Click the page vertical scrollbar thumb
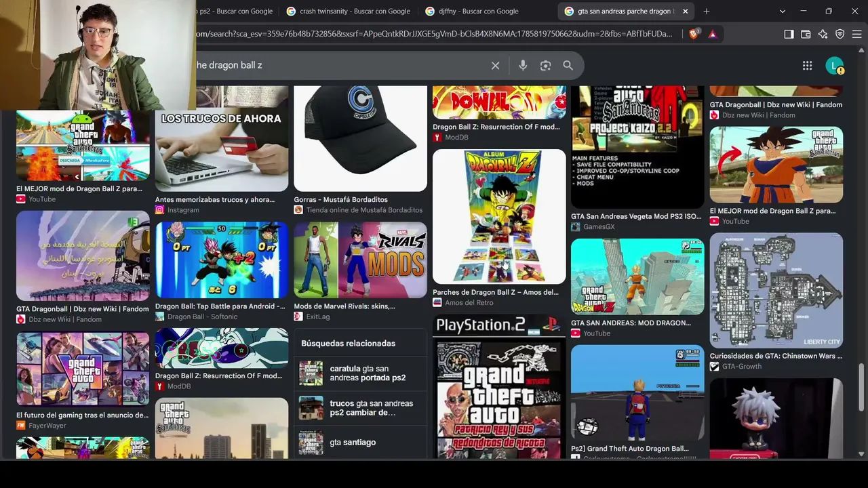Screen dimensions: 868x488 862,386
